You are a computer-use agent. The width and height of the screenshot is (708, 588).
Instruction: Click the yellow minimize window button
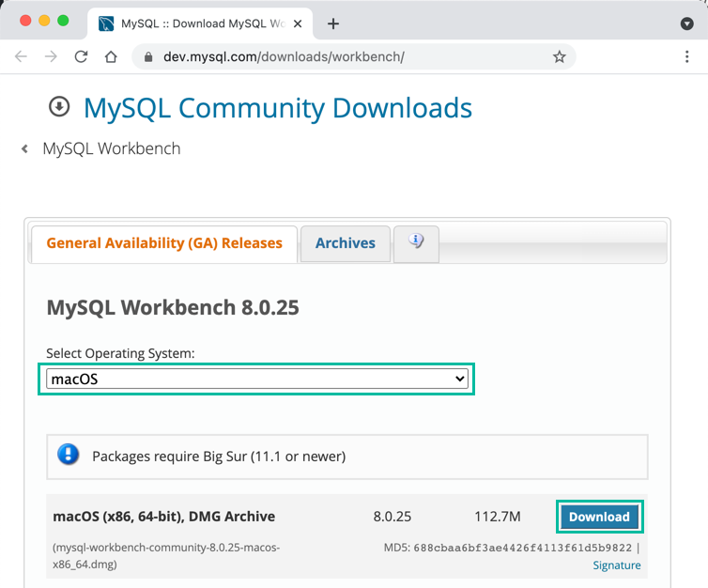click(44, 21)
